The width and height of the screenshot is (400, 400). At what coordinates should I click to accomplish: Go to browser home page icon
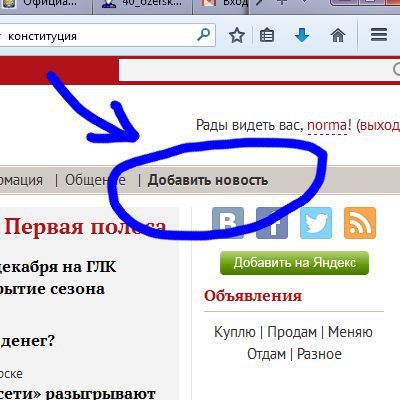click(338, 35)
